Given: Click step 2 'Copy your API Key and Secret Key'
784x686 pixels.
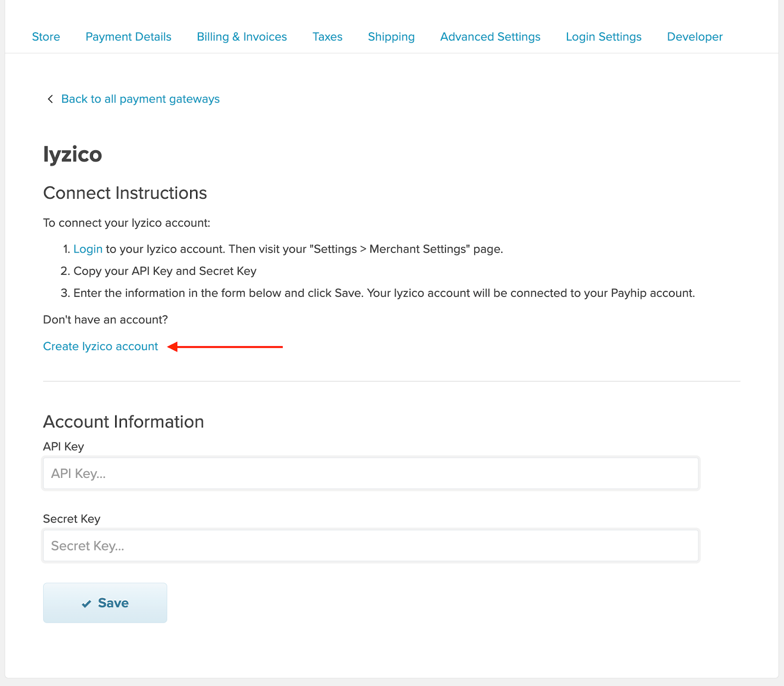Looking at the screenshot, I should 165,271.
